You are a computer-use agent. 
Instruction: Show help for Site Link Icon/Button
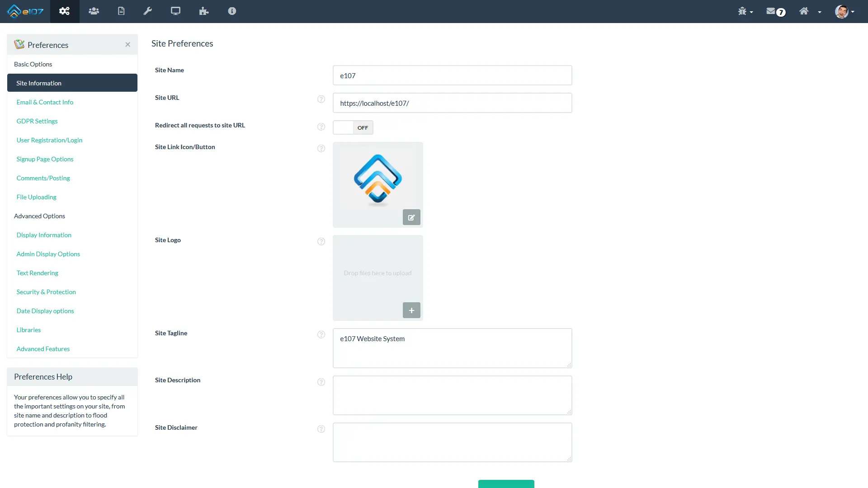click(321, 148)
